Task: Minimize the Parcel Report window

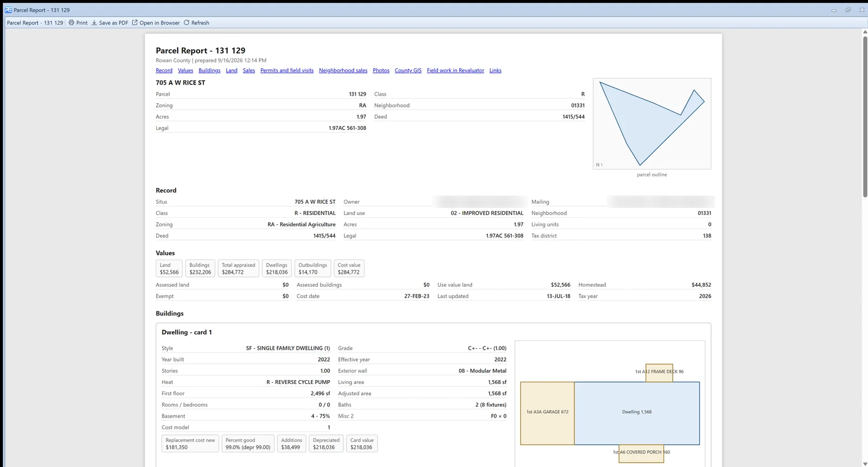Action: click(834, 10)
